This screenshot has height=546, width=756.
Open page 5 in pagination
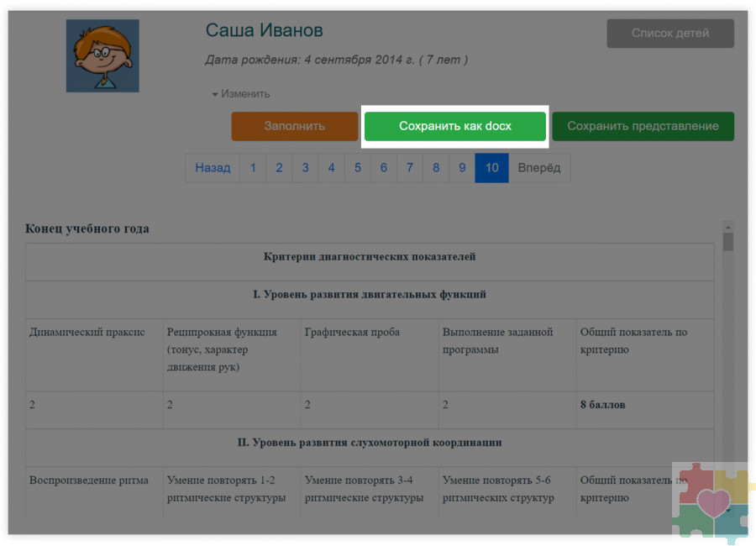(x=357, y=168)
